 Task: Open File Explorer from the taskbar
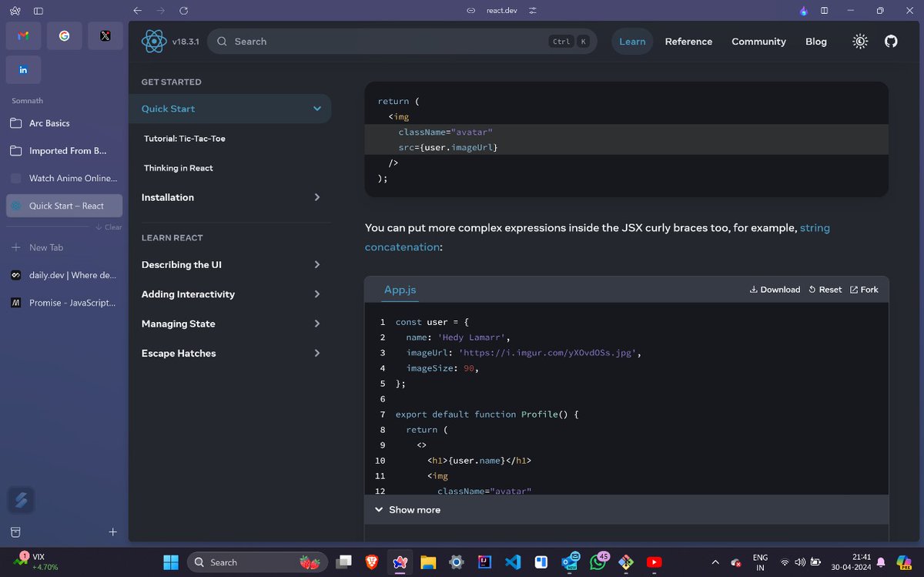tap(428, 562)
